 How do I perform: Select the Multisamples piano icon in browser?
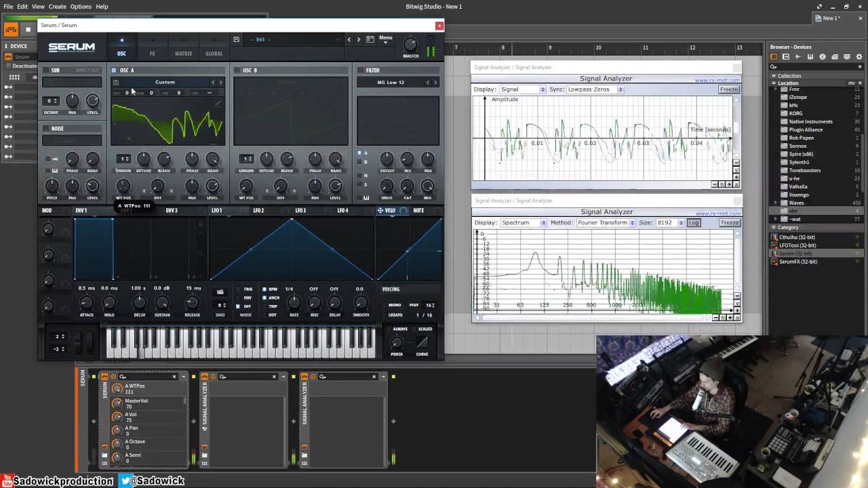(x=810, y=57)
